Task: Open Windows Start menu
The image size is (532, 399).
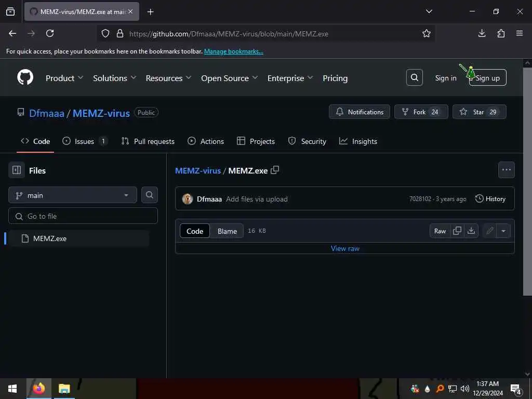Action: click(12, 389)
